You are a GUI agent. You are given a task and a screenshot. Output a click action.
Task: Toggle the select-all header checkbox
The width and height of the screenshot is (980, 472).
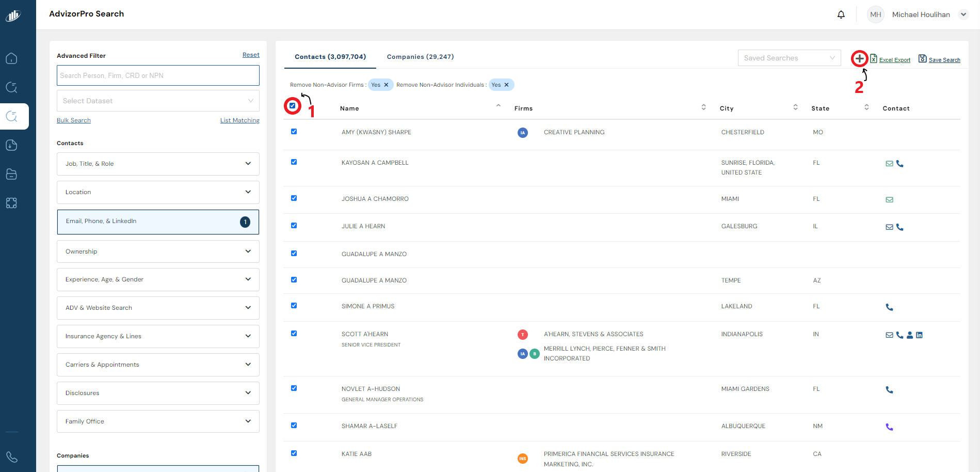[293, 106]
